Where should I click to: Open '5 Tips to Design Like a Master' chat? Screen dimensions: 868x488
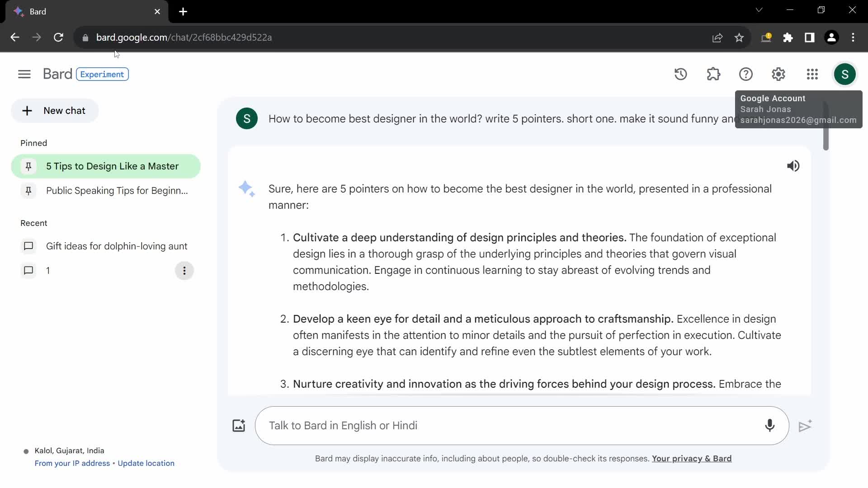(x=106, y=166)
